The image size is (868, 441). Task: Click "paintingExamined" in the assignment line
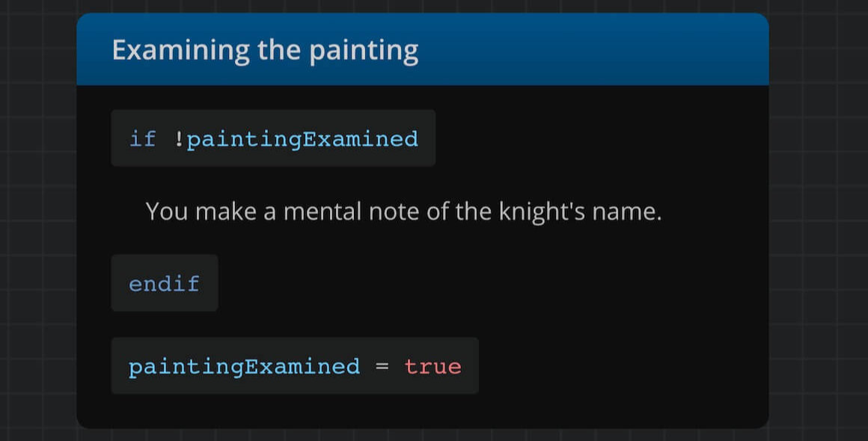coord(244,366)
